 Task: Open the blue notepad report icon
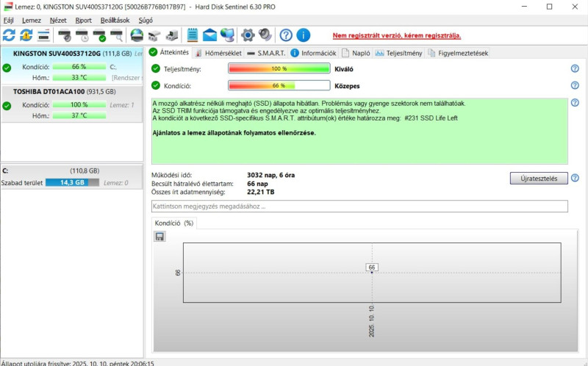[x=193, y=35]
